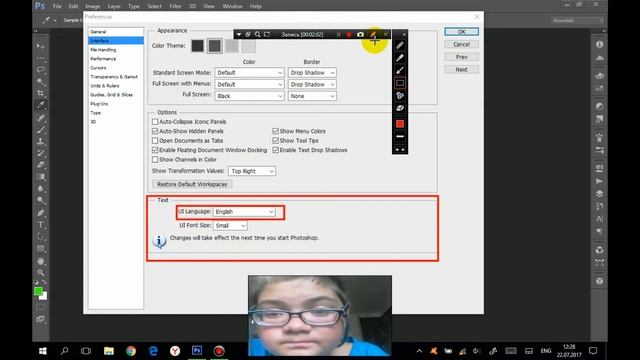Open line thickness option in drawing panel
640x360 pixels.
(400, 136)
